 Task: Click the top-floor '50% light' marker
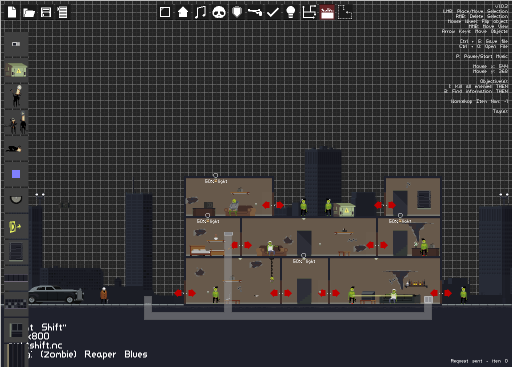[216, 181]
